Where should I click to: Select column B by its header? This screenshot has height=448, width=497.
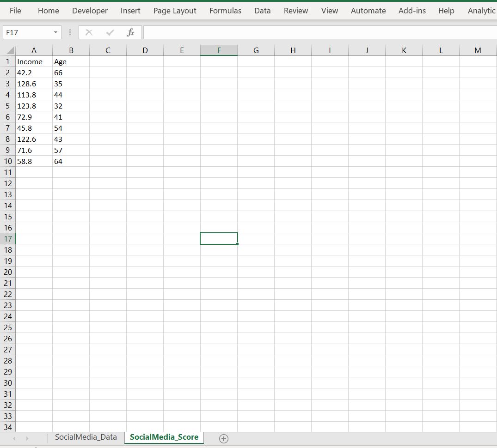tap(71, 50)
